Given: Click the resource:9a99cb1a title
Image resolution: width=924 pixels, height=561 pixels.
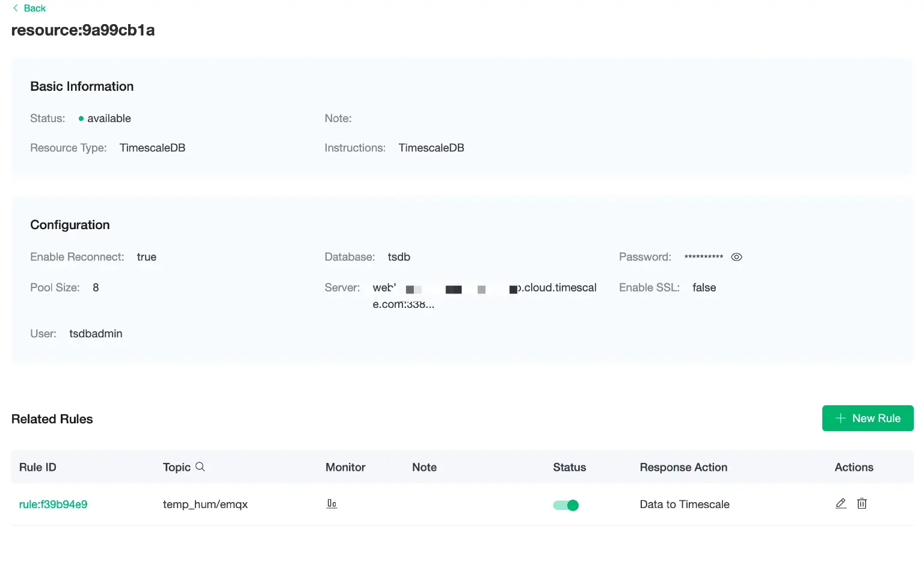Looking at the screenshot, I should click(x=82, y=30).
